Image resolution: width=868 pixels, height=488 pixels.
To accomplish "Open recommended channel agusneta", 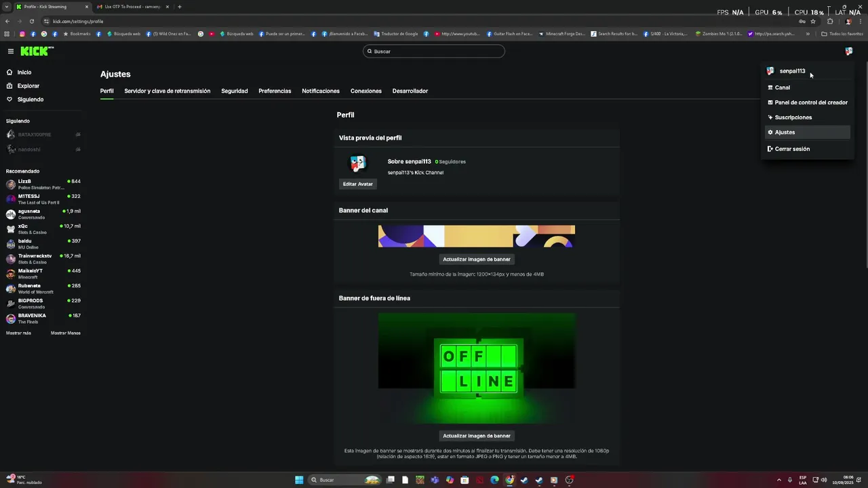I will pyautogui.click(x=43, y=214).
